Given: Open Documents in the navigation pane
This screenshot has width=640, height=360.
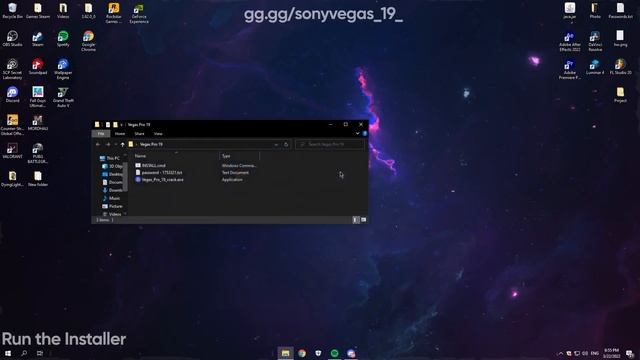Looking at the screenshot, I should point(112,182).
